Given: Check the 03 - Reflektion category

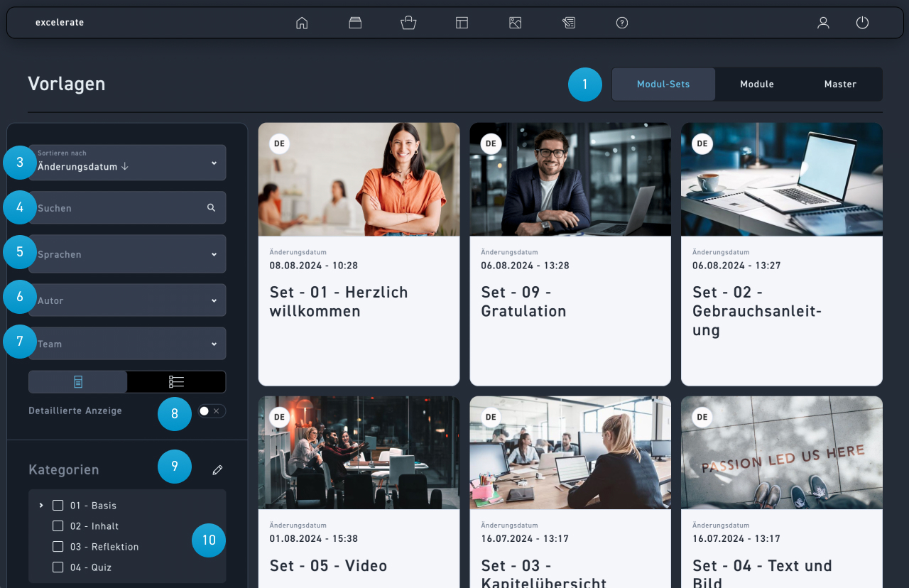Looking at the screenshot, I should click(58, 547).
